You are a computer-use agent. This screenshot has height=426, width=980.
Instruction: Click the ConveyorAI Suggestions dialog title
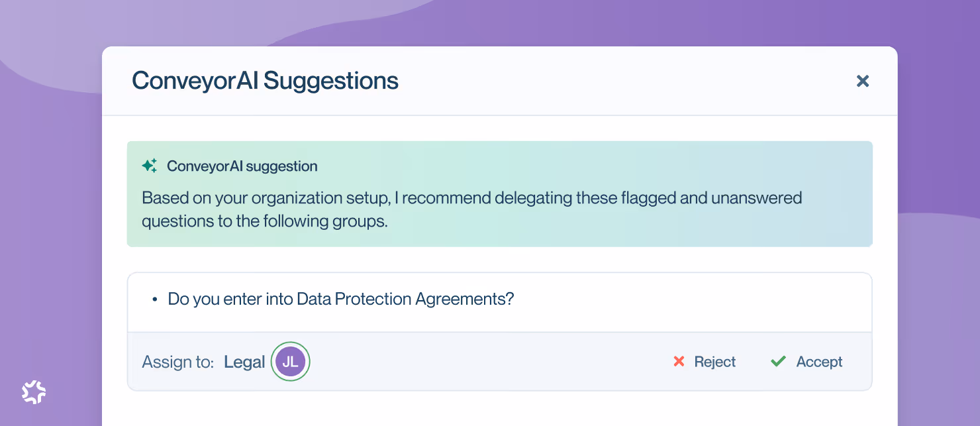pos(265,81)
